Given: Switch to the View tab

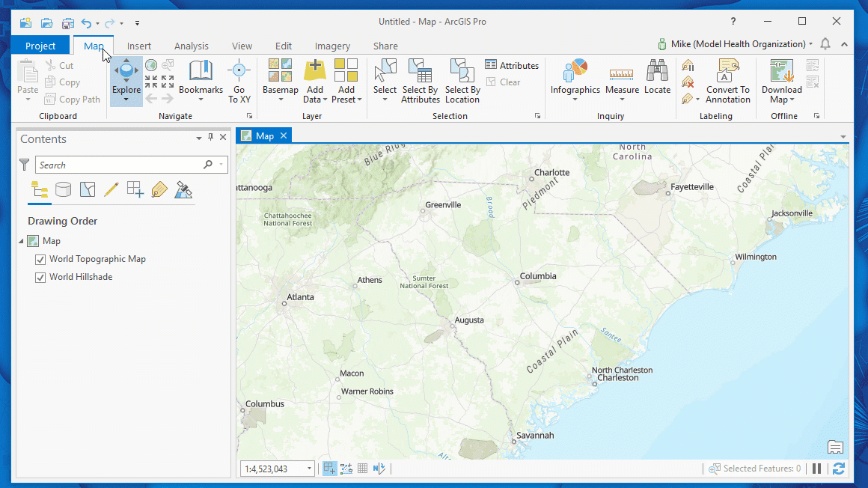Looking at the screenshot, I should click(x=242, y=46).
